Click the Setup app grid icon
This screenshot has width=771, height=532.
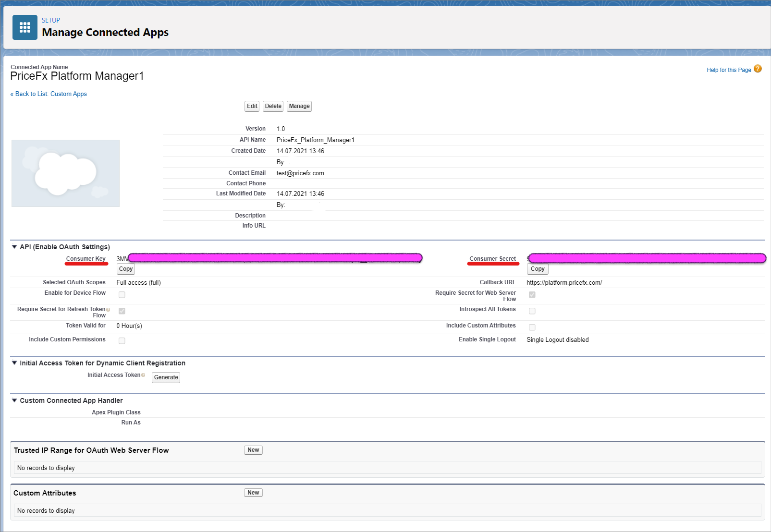(25, 27)
